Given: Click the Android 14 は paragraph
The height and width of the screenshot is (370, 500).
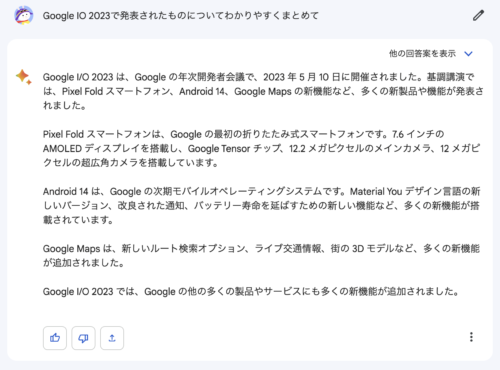Looking at the screenshot, I should [x=262, y=206].
